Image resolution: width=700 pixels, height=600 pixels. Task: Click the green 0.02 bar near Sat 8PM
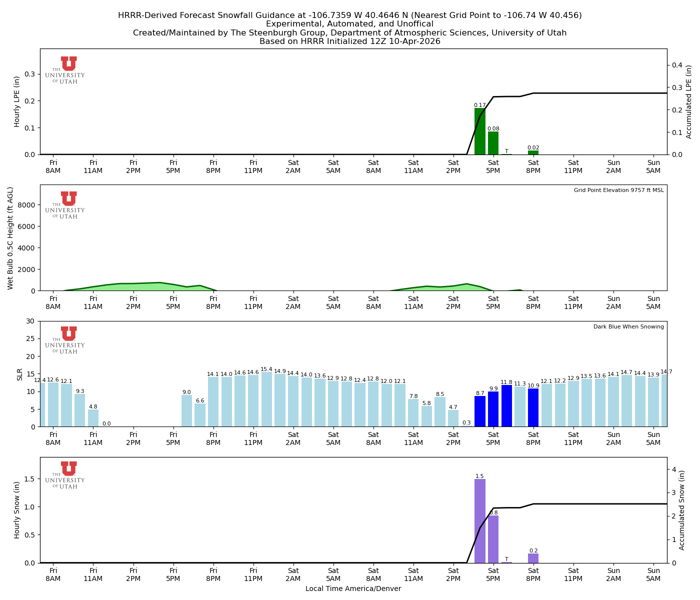point(533,152)
